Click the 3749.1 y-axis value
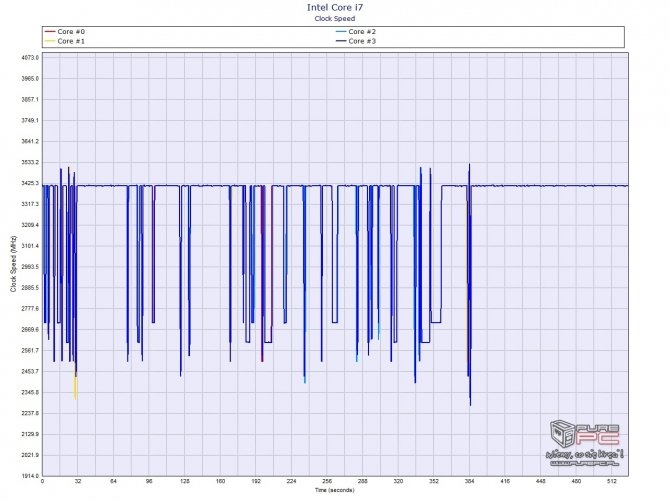 point(30,120)
